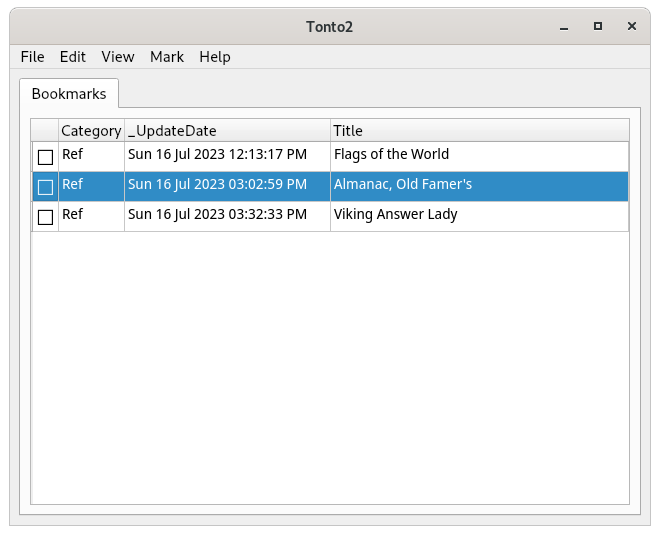Viewport: 660px width, 535px height.
Task: Select the Viking Answer Lady title
Action: coord(395,215)
